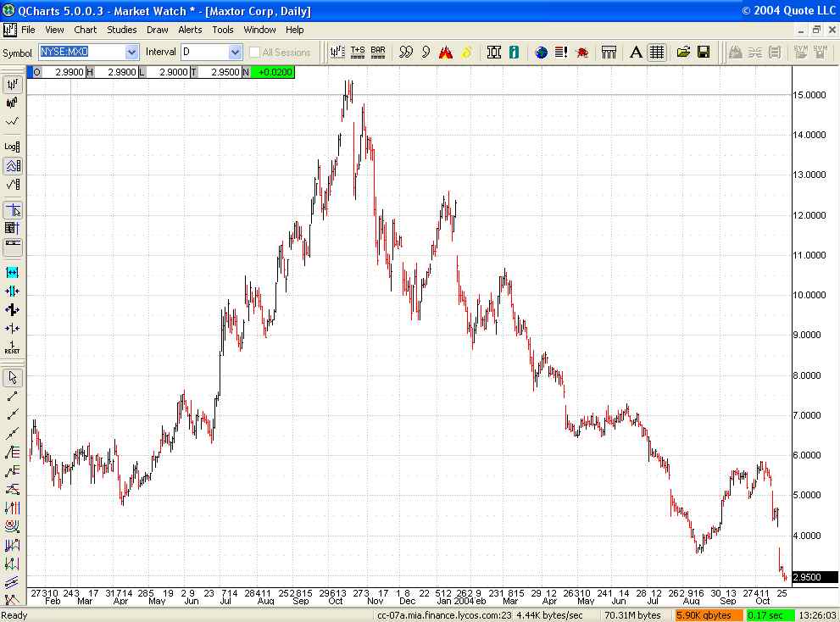This screenshot has width=840, height=622.
Task: Click the green 0.17 sec status entry
Action: 770,615
